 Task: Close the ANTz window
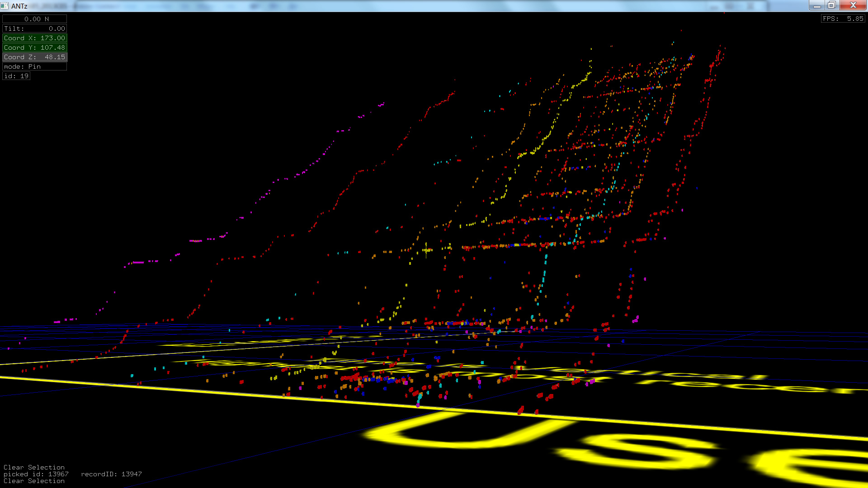tap(853, 5)
